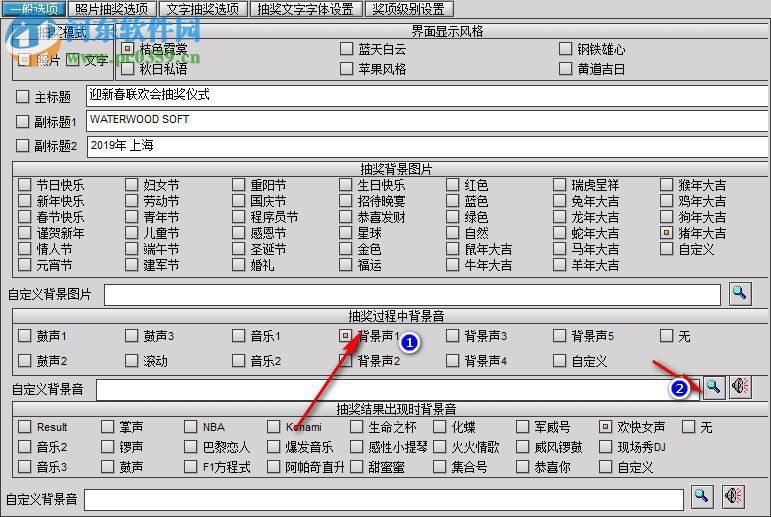
Task: Choose 音乐2 process background sound
Action: 238,361
